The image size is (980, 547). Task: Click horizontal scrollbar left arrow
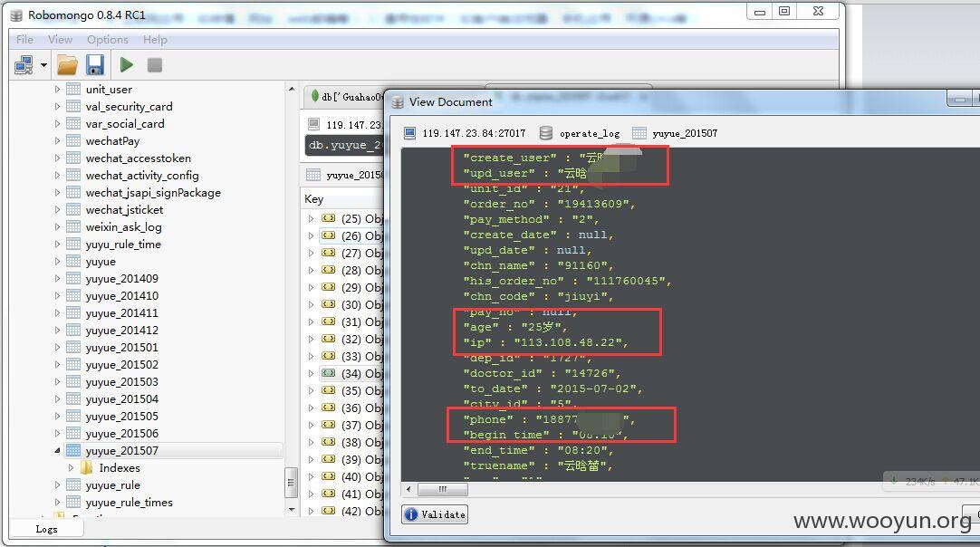click(408, 489)
